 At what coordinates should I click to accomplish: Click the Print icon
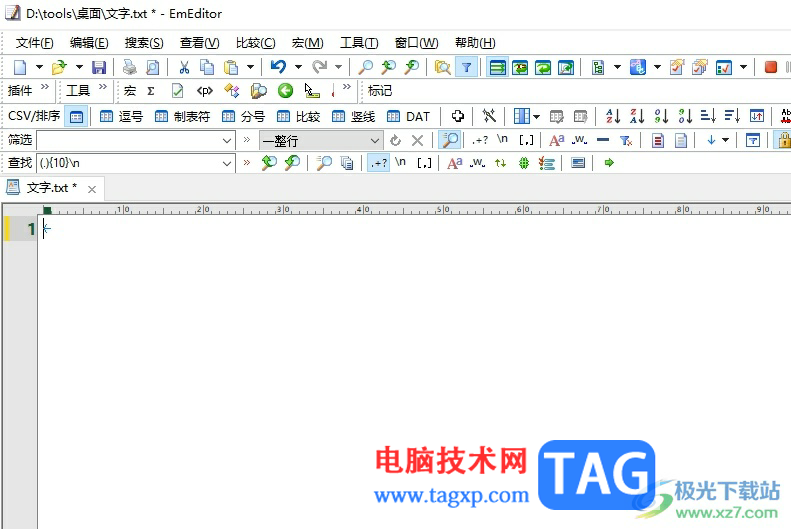(x=130, y=67)
